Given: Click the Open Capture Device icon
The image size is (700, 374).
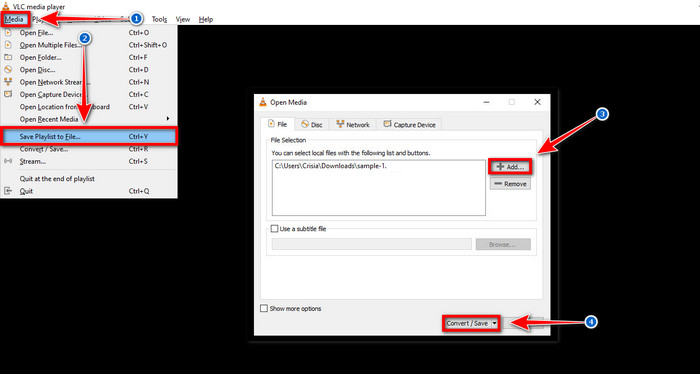Looking at the screenshot, I should [8, 94].
